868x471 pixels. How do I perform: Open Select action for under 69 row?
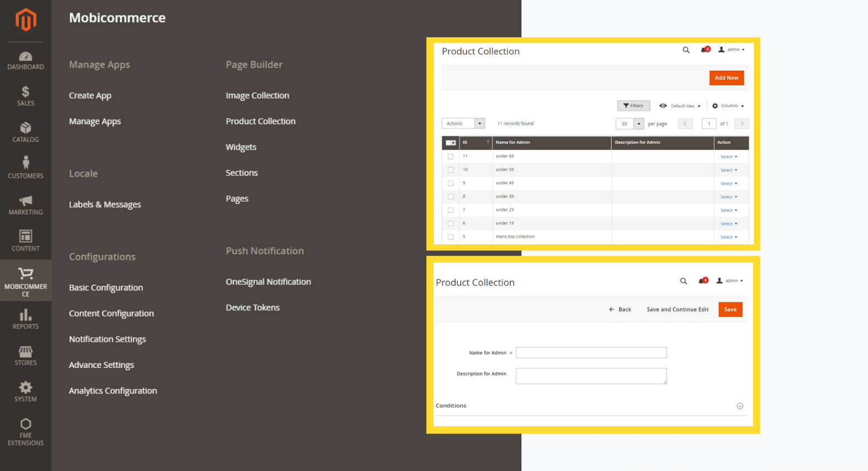728,157
